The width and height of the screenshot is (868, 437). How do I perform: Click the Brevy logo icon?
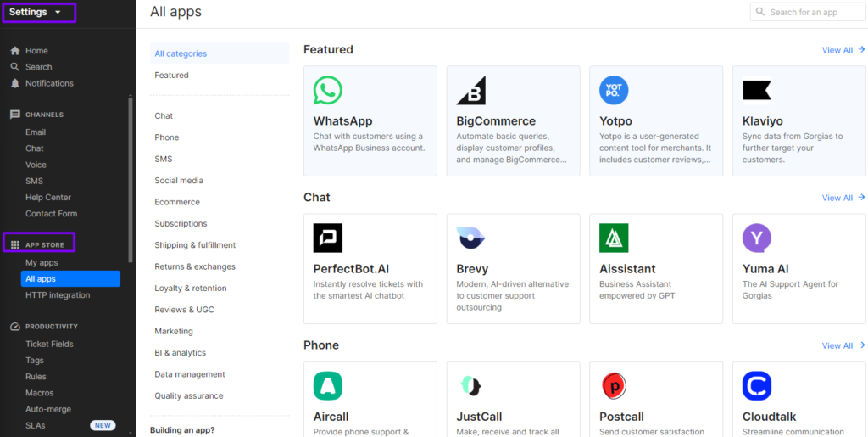click(471, 238)
